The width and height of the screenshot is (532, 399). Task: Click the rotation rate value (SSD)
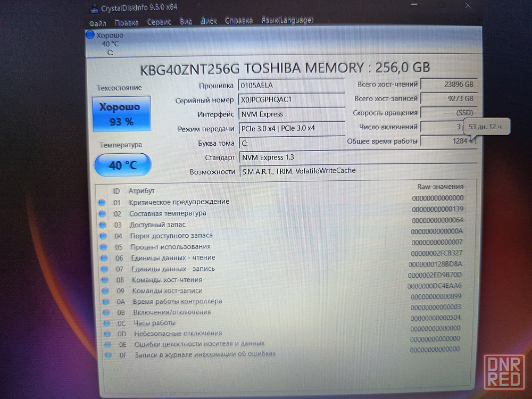click(449, 113)
